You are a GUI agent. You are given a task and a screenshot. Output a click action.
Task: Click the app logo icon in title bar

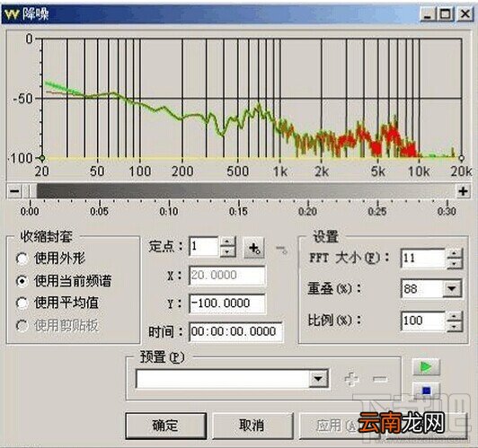pyautogui.click(x=12, y=13)
